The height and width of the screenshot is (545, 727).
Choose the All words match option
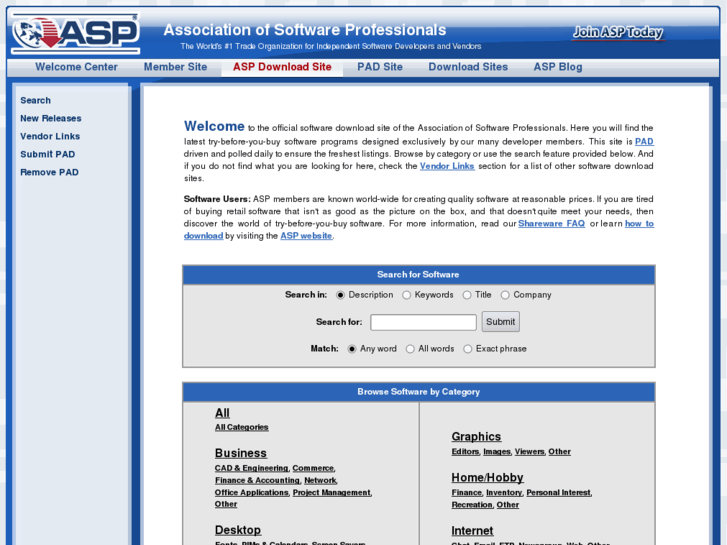(410, 349)
